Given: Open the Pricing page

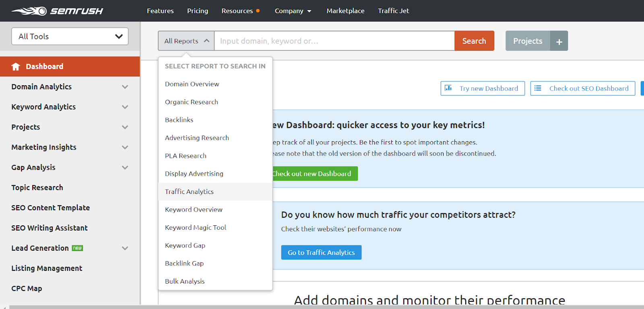Looking at the screenshot, I should [x=198, y=11].
